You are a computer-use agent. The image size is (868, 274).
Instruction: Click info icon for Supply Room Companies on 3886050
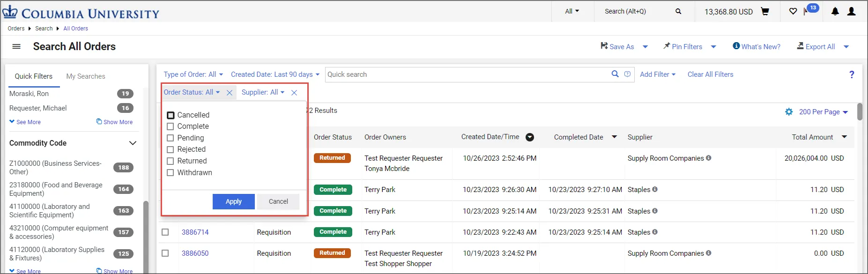click(x=709, y=253)
